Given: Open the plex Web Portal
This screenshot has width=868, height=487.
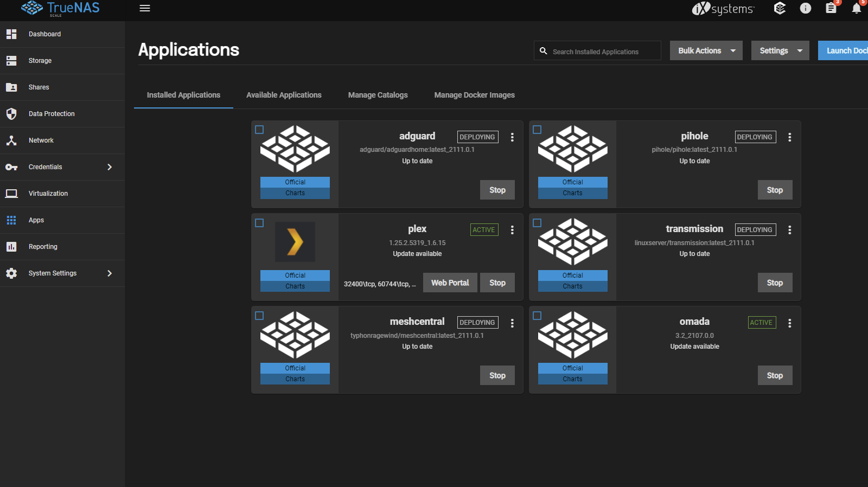Looking at the screenshot, I should point(450,283).
